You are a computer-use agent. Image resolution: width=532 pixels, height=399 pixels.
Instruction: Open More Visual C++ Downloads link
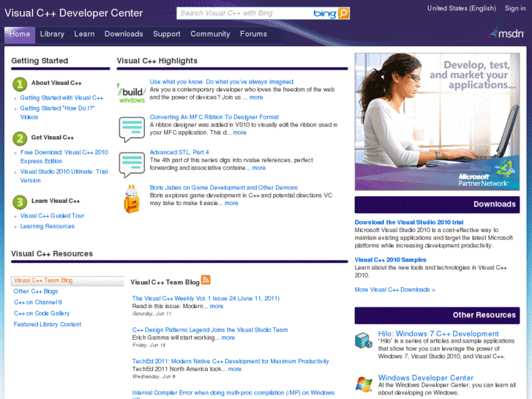coord(394,290)
